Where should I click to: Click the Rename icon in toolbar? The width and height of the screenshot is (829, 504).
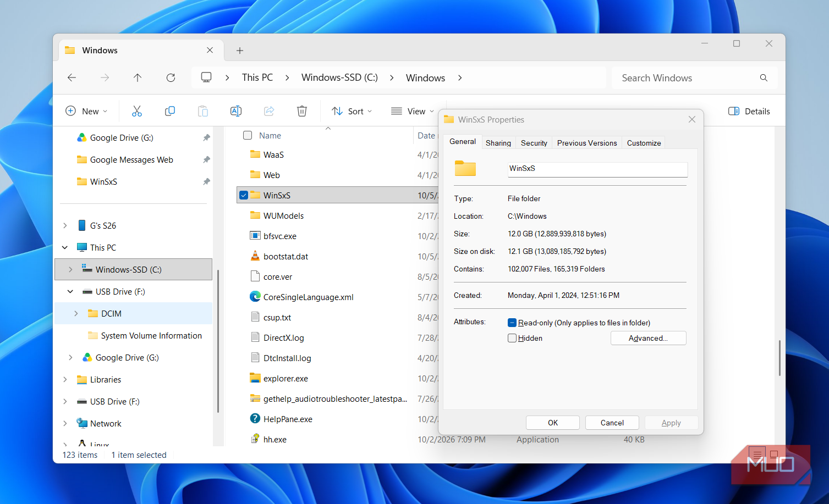(x=236, y=111)
